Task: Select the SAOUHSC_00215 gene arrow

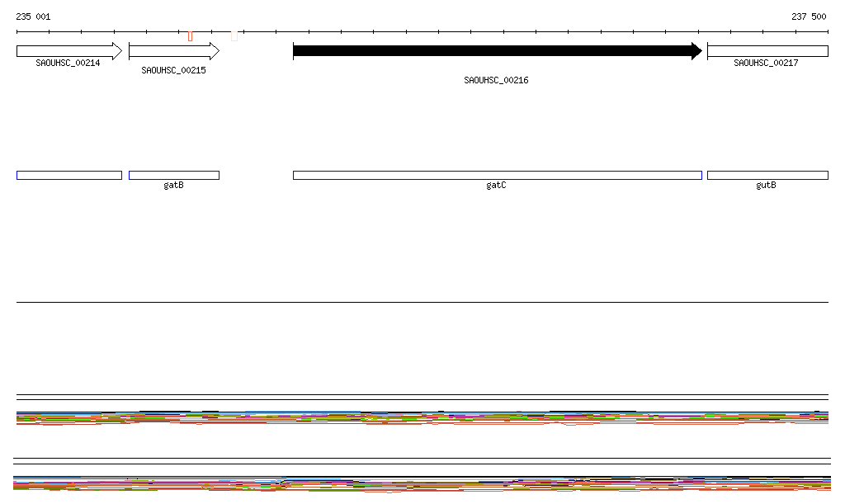Action: point(174,51)
